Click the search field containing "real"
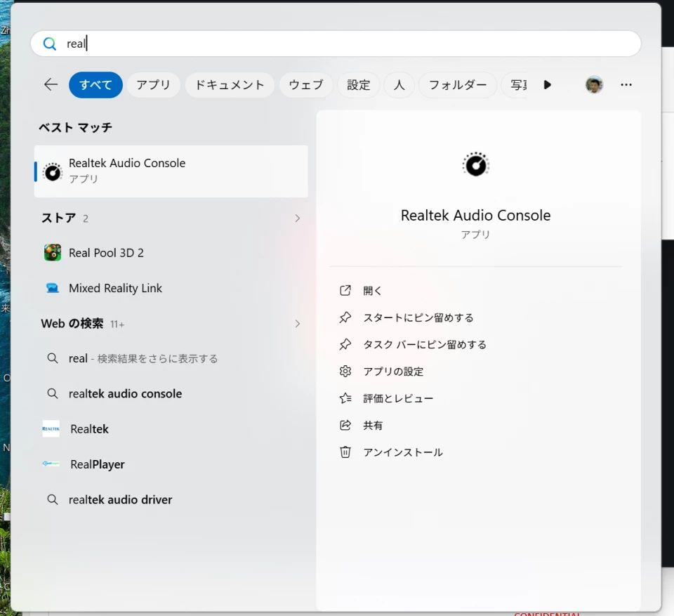This screenshot has height=616, width=674. (336, 44)
